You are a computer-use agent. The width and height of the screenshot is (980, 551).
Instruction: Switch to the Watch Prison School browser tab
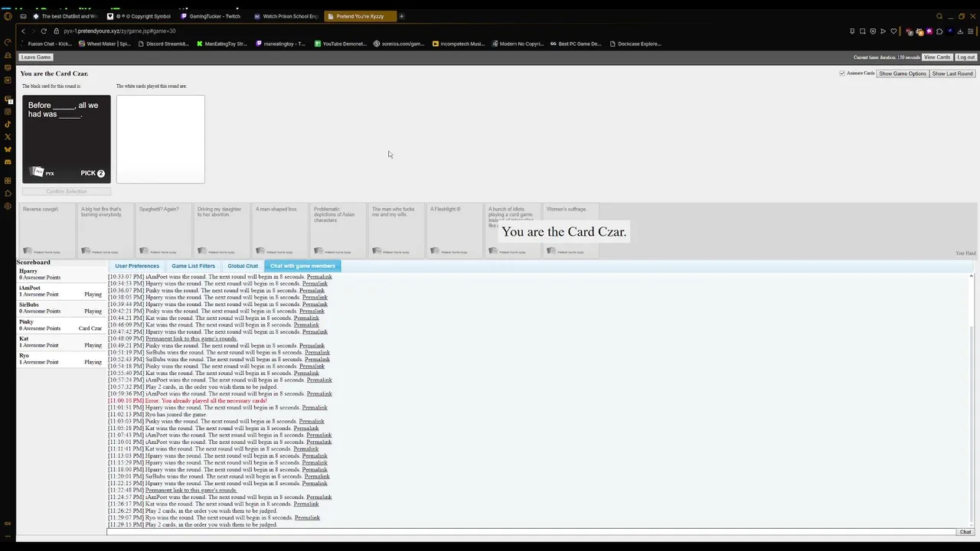286,16
